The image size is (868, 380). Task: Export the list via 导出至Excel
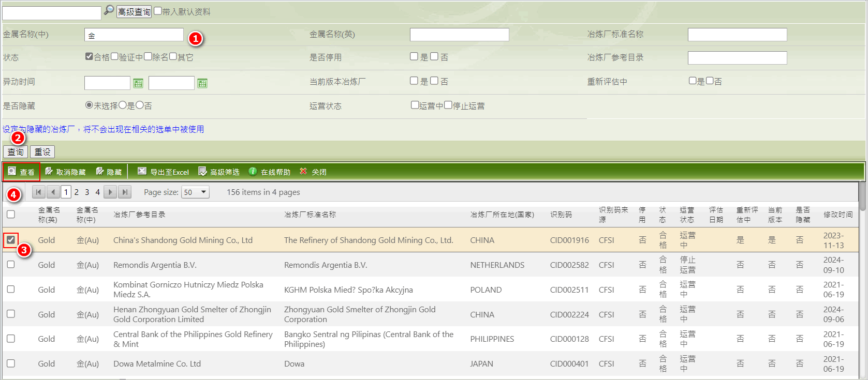pos(163,172)
